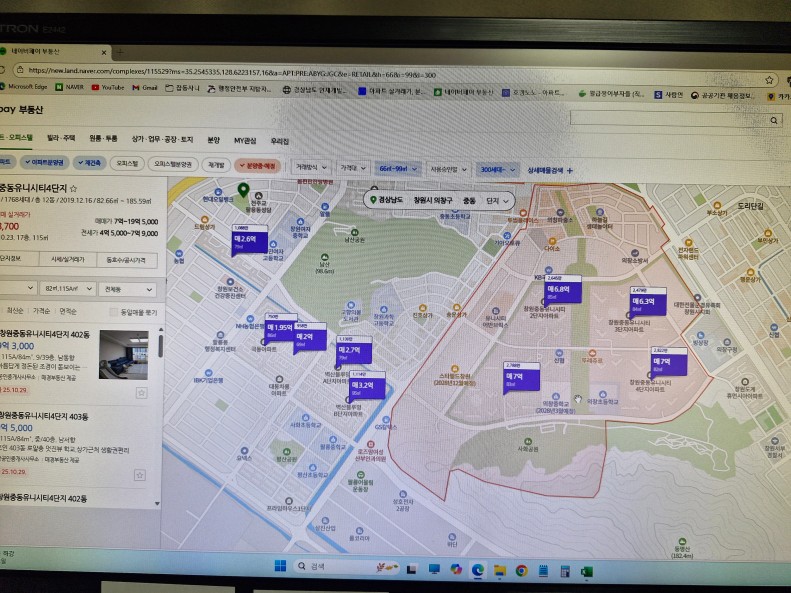Open Microsoft Edge from the taskbar

coord(477,570)
